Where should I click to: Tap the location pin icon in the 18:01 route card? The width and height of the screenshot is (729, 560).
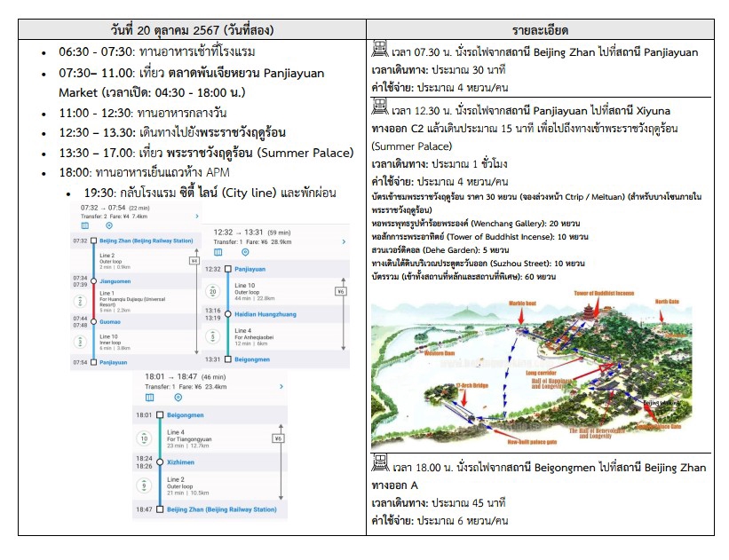coord(178,398)
